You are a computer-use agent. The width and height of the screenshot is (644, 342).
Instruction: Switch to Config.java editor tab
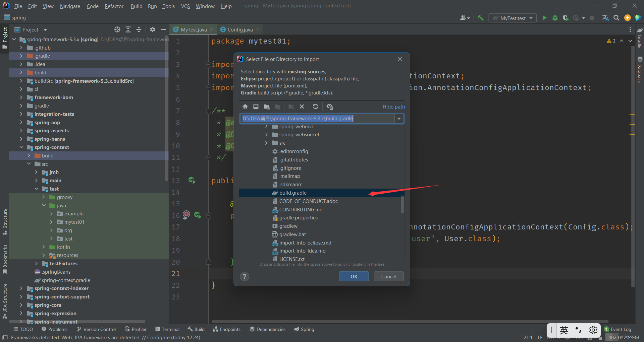(x=240, y=29)
